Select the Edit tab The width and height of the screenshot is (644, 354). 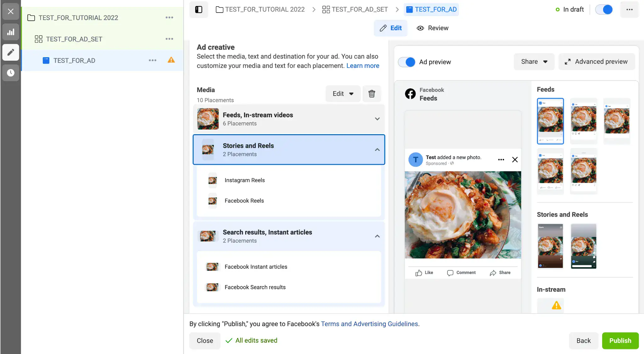391,28
